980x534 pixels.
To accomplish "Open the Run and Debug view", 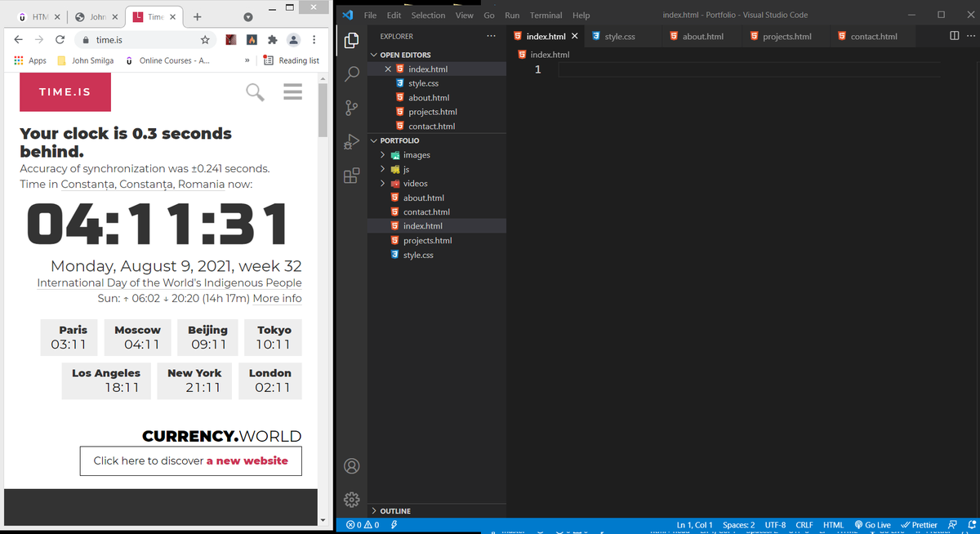I will 352,141.
